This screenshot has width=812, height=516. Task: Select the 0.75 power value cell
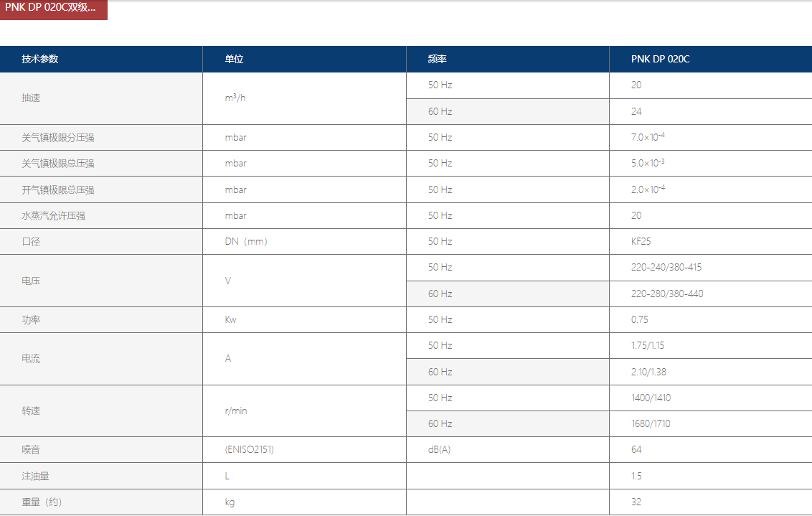[641, 320]
